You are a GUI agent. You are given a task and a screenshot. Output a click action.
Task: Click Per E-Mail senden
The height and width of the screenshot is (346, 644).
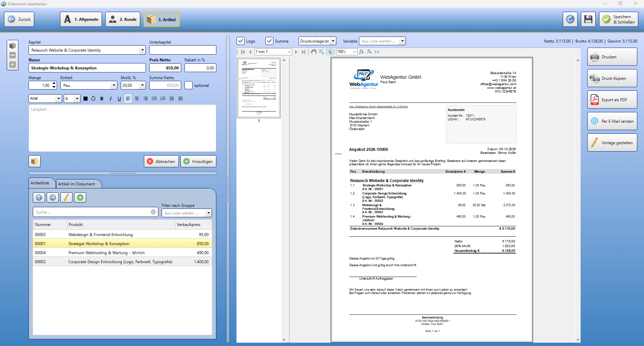click(x=612, y=121)
